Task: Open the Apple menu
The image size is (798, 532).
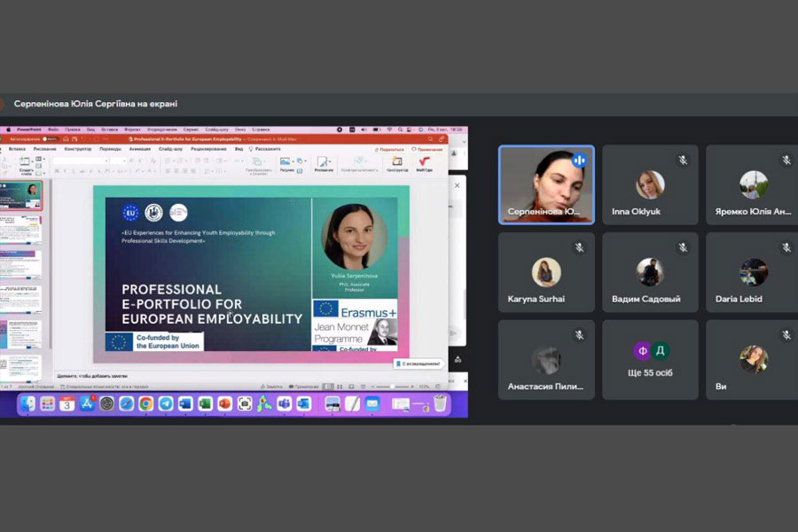Action: [8, 129]
